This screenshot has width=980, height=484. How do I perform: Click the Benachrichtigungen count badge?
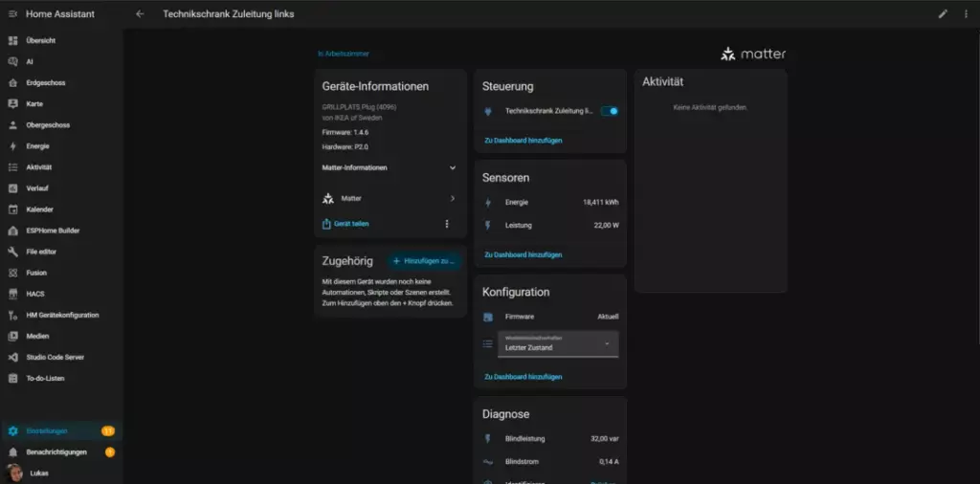tap(110, 452)
